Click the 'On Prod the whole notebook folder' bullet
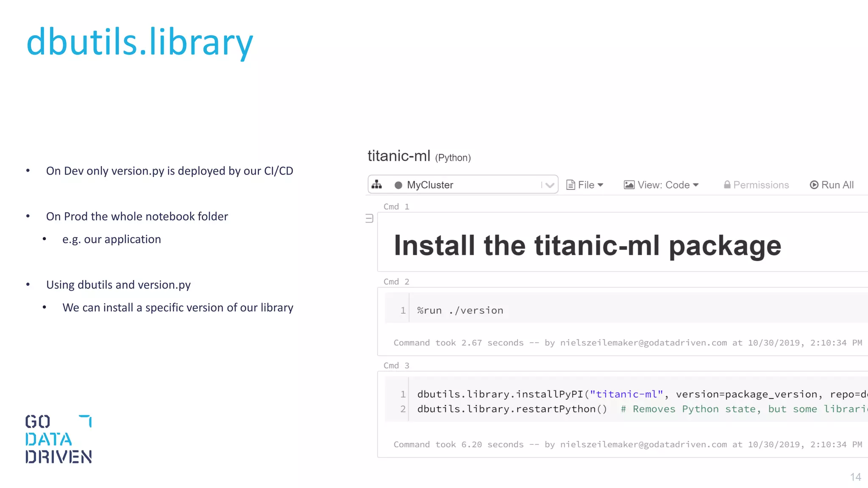This screenshot has width=868, height=488. pos(137,216)
